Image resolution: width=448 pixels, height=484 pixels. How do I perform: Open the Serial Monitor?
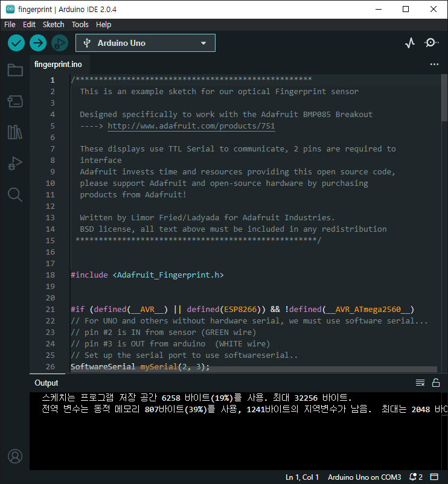[x=431, y=43]
